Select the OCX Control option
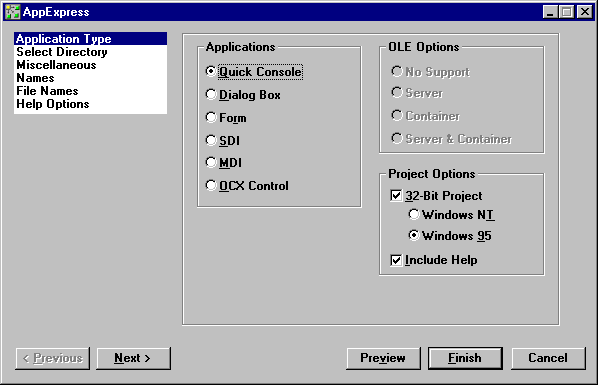 pos(247,186)
